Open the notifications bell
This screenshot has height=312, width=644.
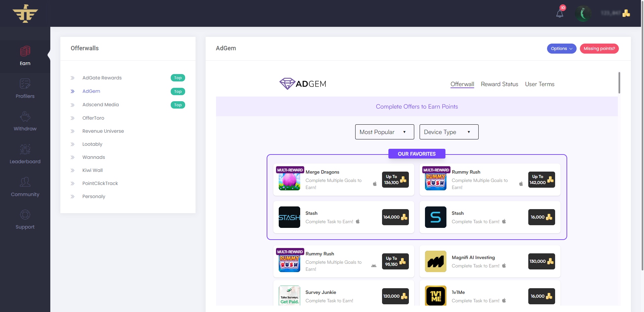coord(559,14)
